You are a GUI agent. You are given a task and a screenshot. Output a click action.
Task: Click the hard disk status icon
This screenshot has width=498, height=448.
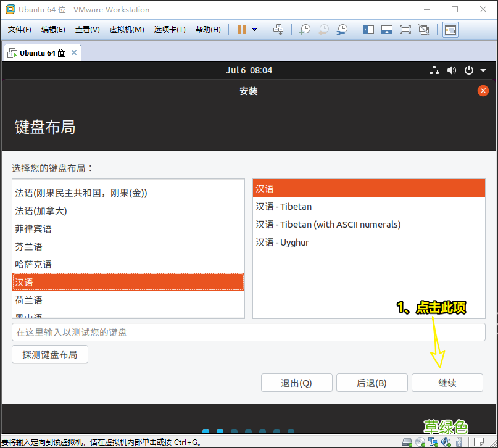click(407, 442)
